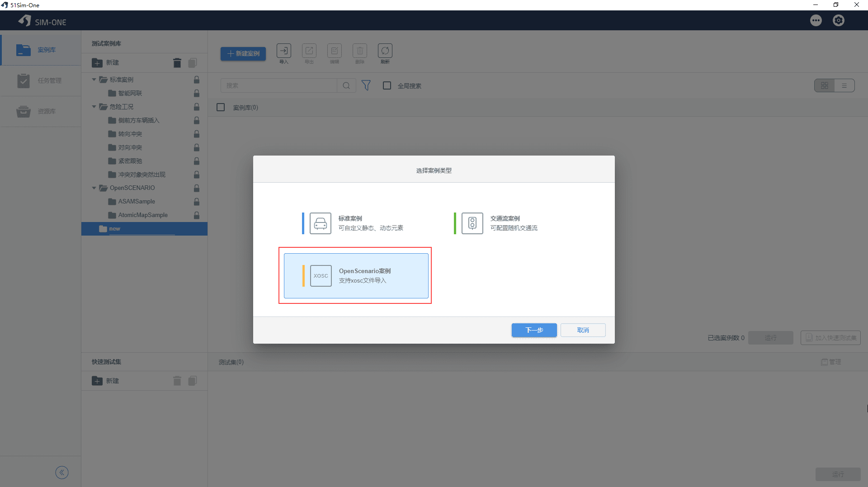Click the 新建案例 button
The width and height of the screenshot is (868, 487).
tap(243, 53)
